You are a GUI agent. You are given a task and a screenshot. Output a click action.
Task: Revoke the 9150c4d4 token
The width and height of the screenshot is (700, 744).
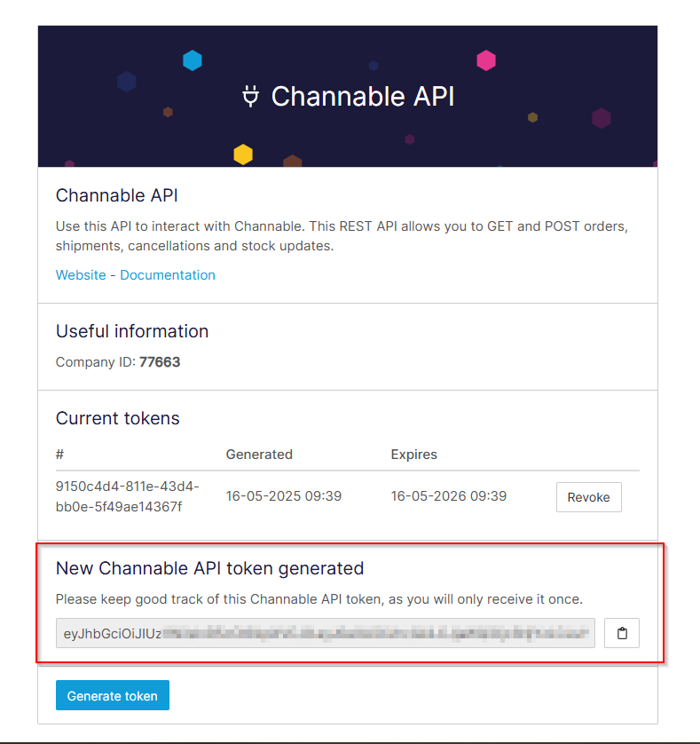pyautogui.click(x=588, y=497)
